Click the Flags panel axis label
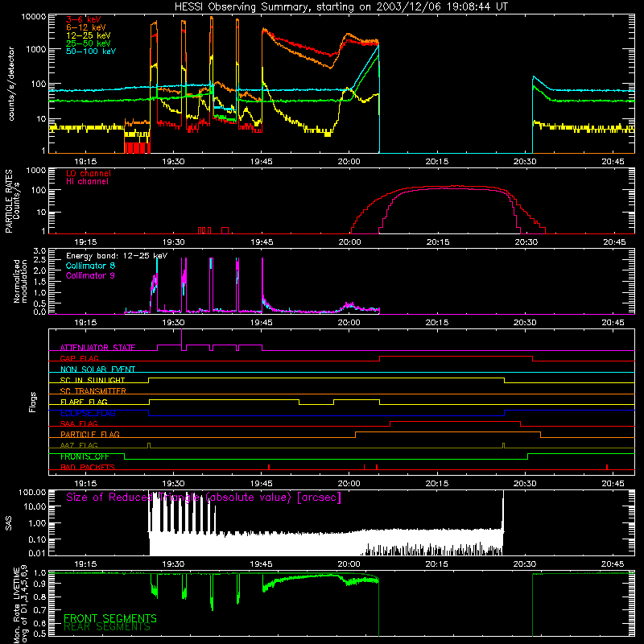This screenshot has width=644, height=644. pyautogui.click(x=33, y=402)
